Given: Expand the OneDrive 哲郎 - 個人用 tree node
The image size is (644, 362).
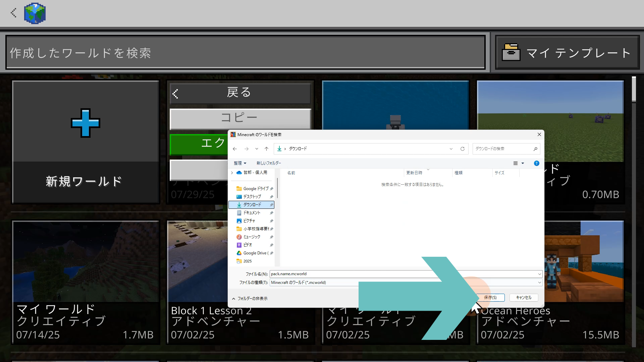Looking at the screenshot, I should (x=232, y=173).
